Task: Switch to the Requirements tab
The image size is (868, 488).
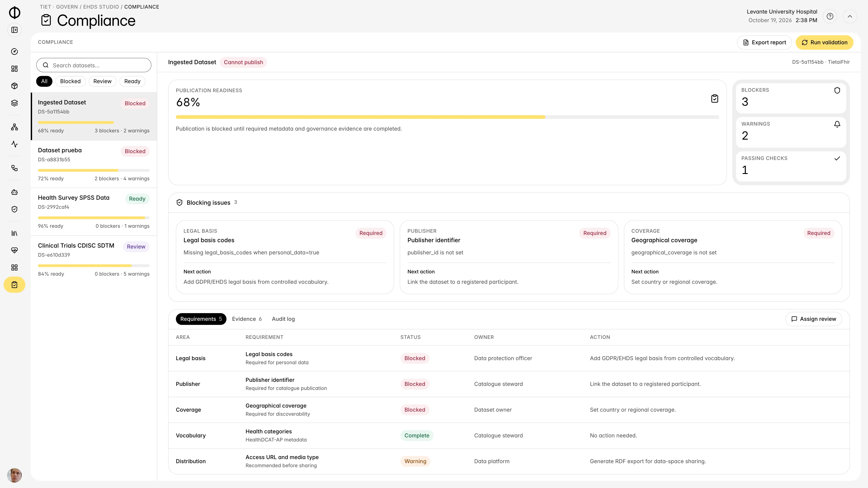Action: pyautogui.click(x=201, y=319)
